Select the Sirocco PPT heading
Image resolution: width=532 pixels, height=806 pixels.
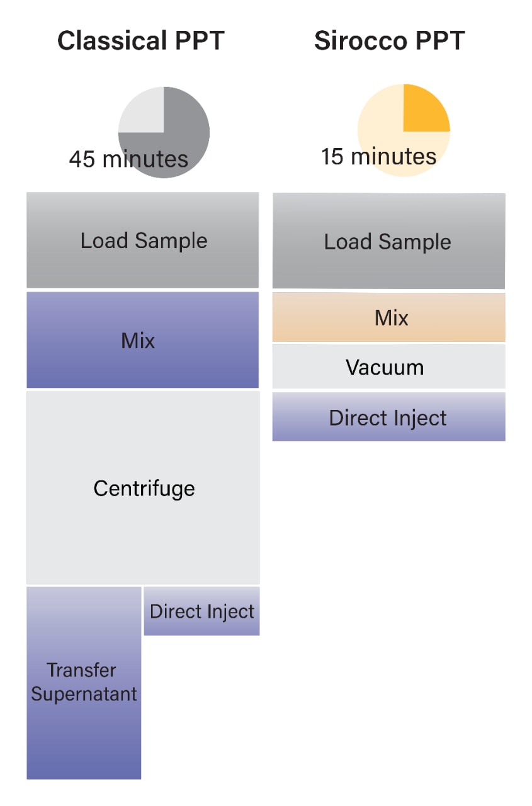(x=390, y=41)
